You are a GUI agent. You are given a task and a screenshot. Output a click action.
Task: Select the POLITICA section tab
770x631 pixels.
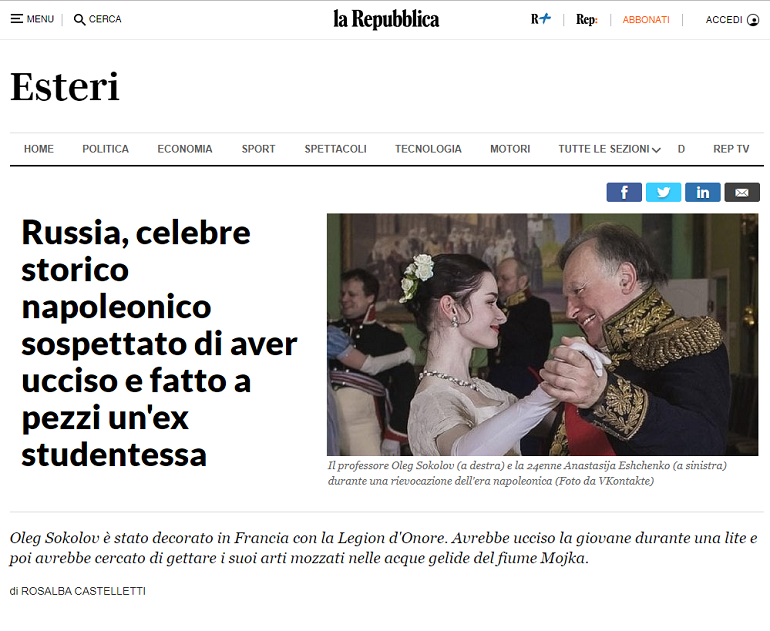pyautogui.click(x=106, y=149)
